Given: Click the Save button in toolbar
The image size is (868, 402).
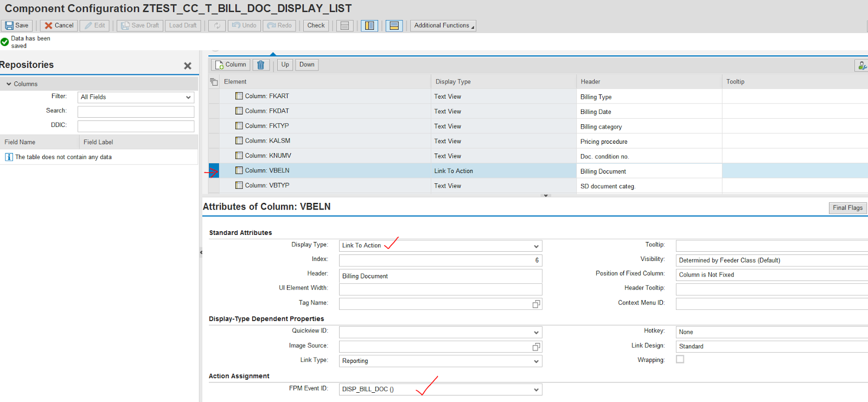Looking at the screenshot, I should coord(17,25).
